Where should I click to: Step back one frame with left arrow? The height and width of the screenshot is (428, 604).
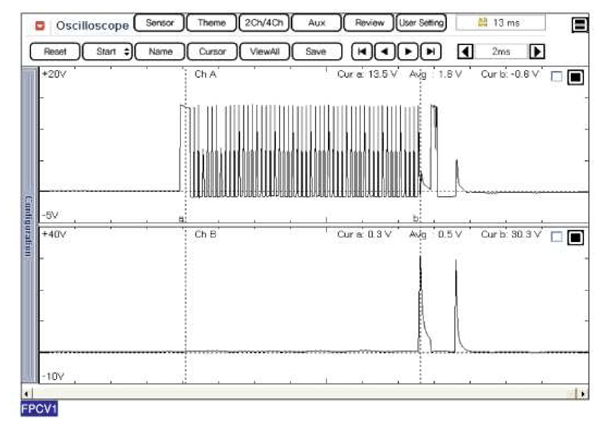click(x=382, y=51)
